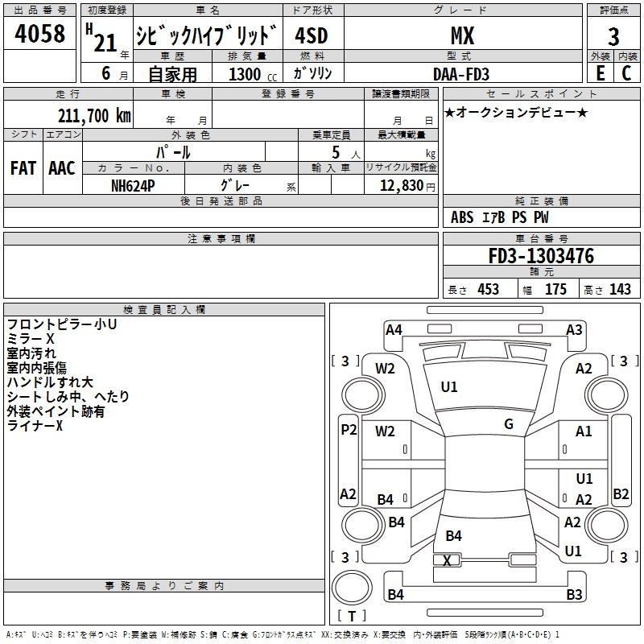
Task: Click the A1 scratch marker on the diagram
Action: [x=584, y=431]
